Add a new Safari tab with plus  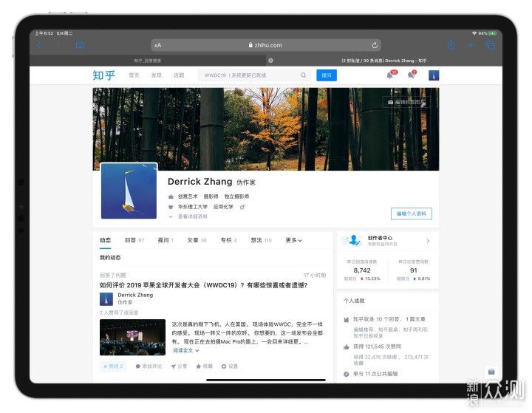click(471, 45)
